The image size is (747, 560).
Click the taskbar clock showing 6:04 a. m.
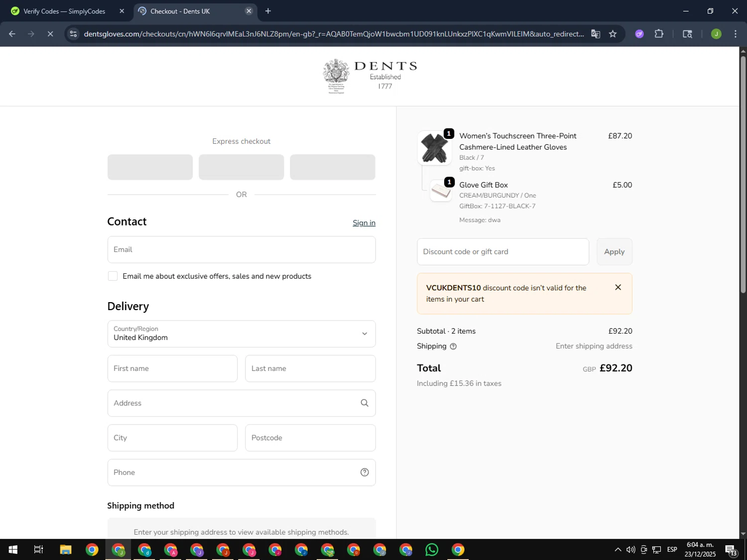click(x=700, y=550)
